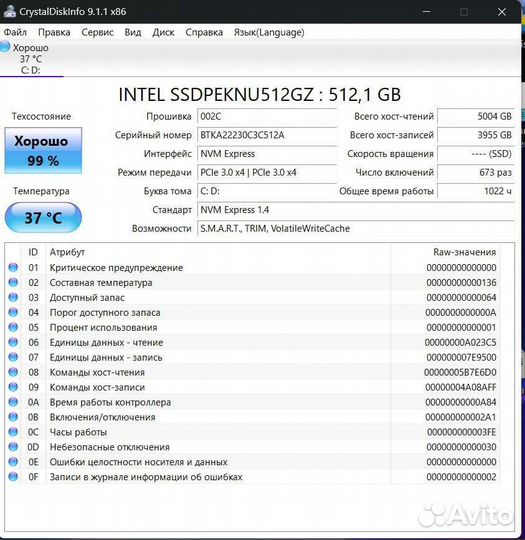Click status orb for attribute 0B
The height and width of the screenshot is (540, 525).
(x=13, y=417)
